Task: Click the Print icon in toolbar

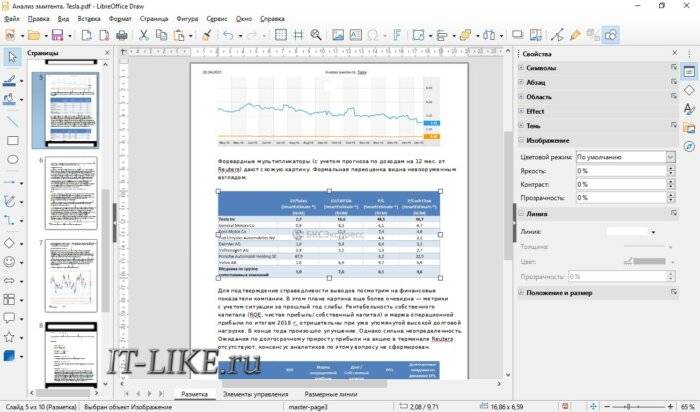Action: (121, 35)
